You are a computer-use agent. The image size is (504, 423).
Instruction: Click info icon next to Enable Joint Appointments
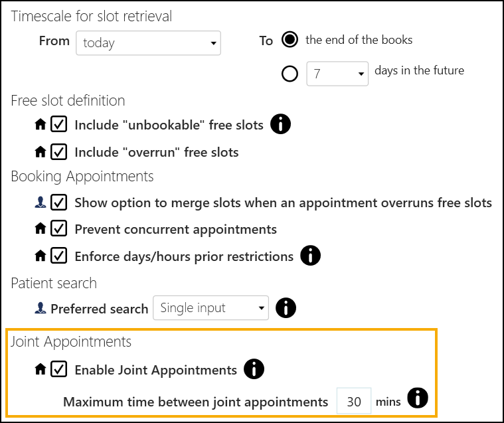point(254,369)
